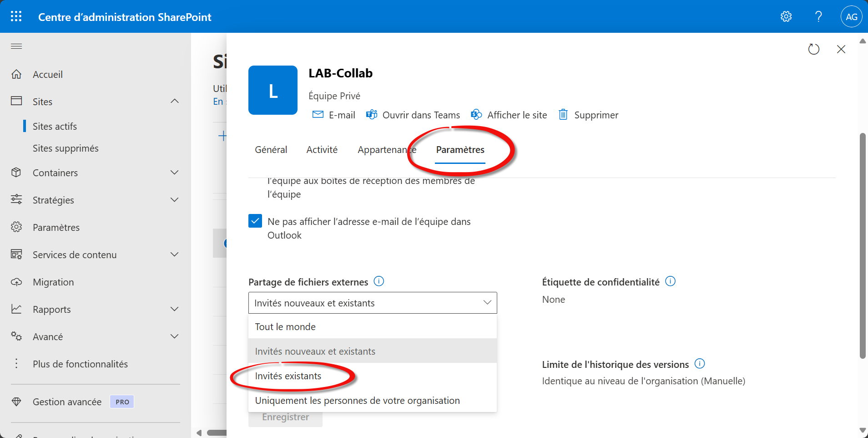Close the Invités nouveaux et existants dropdown

487,303
